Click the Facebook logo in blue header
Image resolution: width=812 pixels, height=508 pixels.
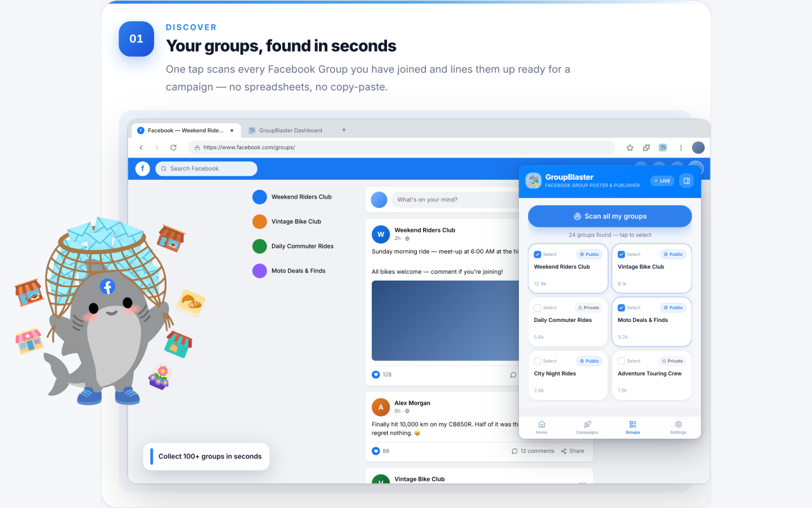point(143,168)
